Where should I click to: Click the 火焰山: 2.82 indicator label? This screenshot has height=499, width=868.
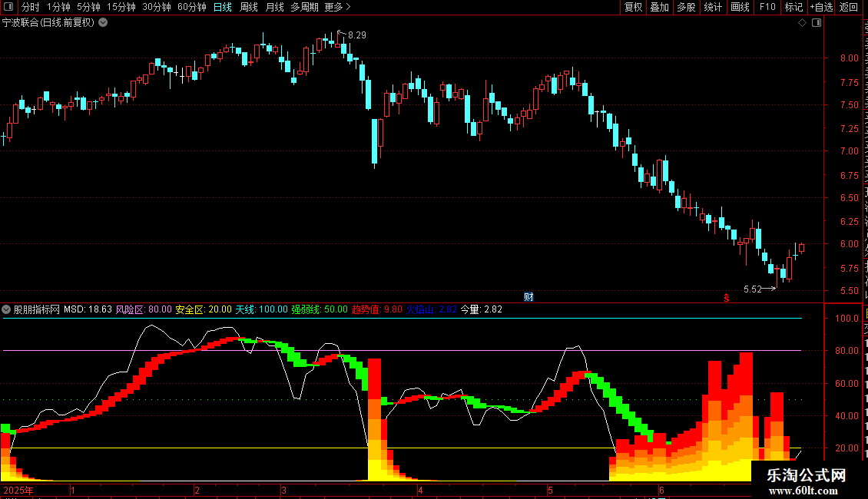pos(432,310)
